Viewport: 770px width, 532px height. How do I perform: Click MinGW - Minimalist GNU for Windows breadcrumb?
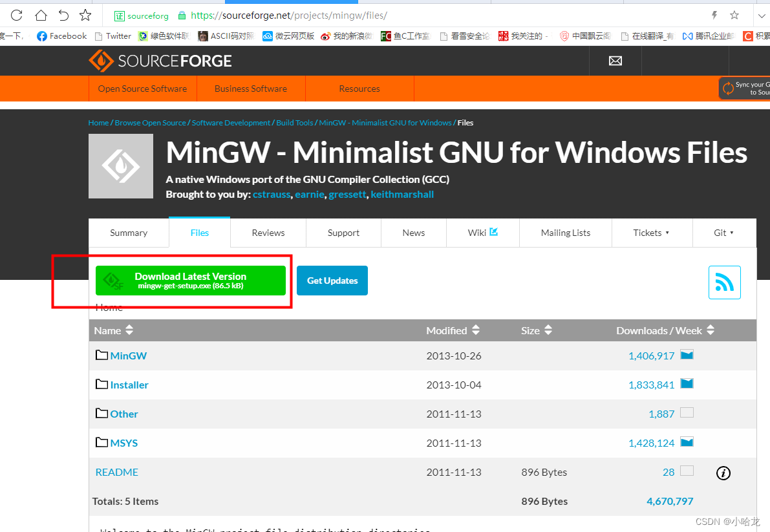385,123
